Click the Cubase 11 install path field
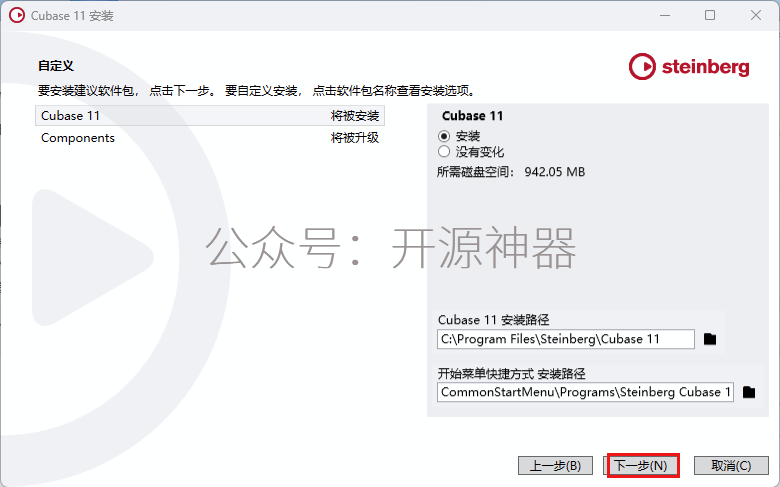The image size is (780, 487). 566,339
